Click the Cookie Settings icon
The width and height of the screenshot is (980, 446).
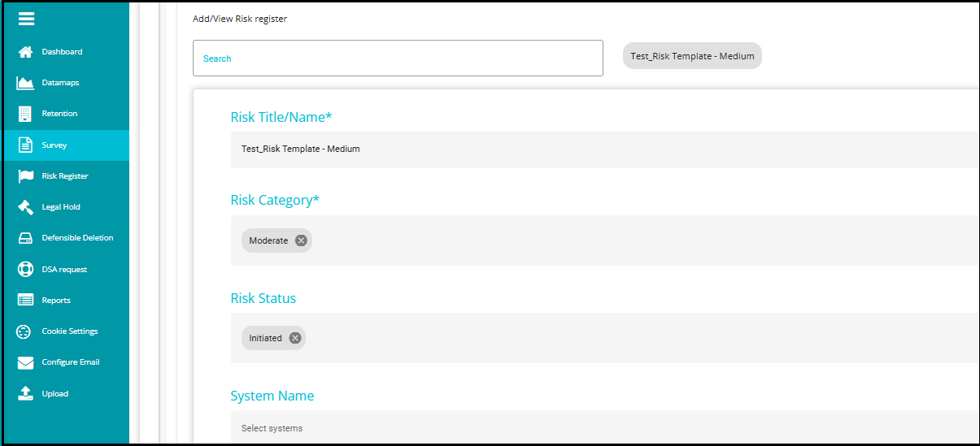pyautogui.click(x=25, y=331)
